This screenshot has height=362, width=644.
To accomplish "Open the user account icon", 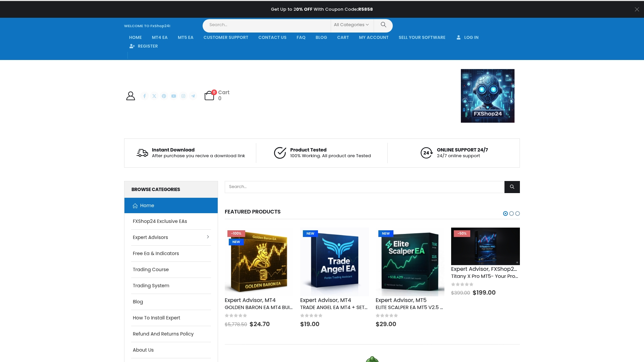I will pos(130,96).
